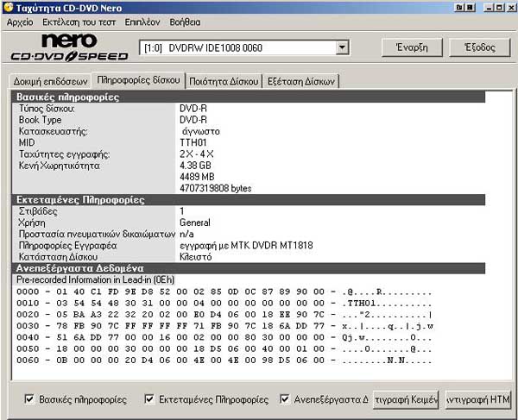518x420 pixels.
Task: Click hex row starting with 0060
Action: [x=224, y=360]
